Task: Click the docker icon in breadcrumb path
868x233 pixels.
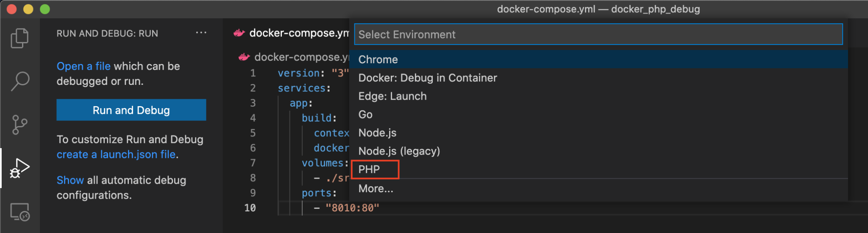Action: tap(244, 57)
